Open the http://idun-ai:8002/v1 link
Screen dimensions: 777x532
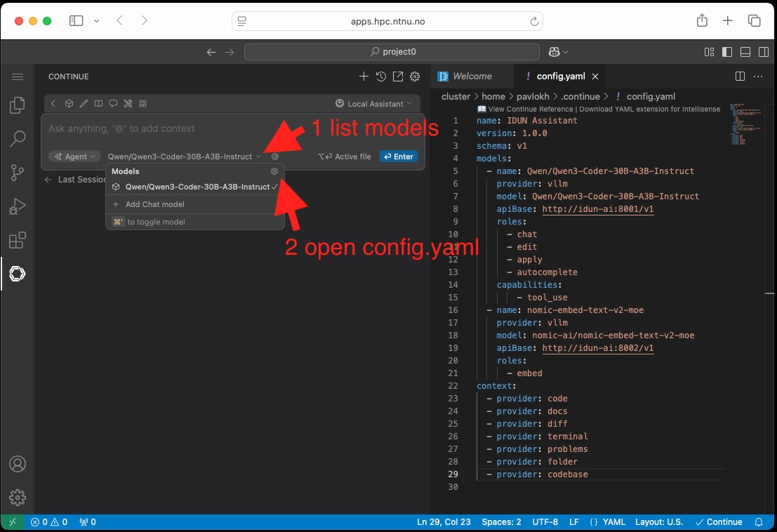click(597, 348)
